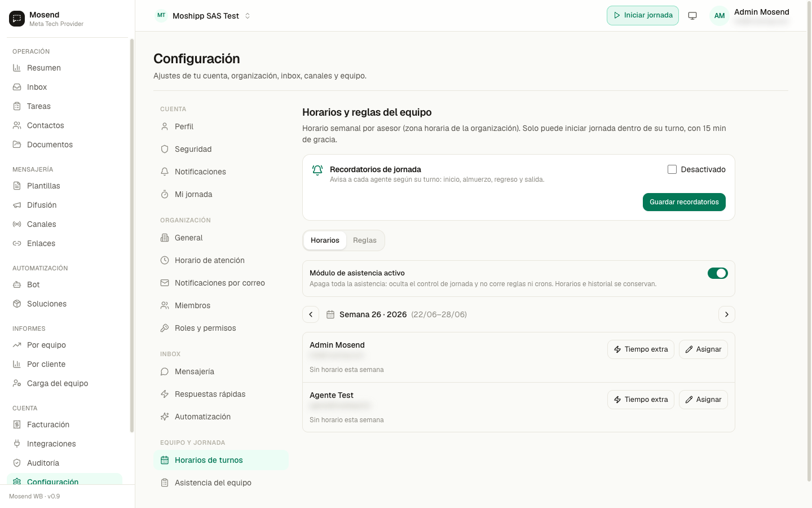Open the Por equipo trend icon
This screenshot has height=508, width=812.
click(x=17, y=345)
